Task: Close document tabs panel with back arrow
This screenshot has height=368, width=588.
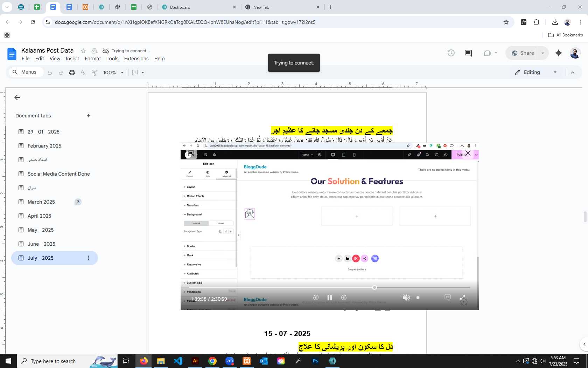Action: point(17,97)
